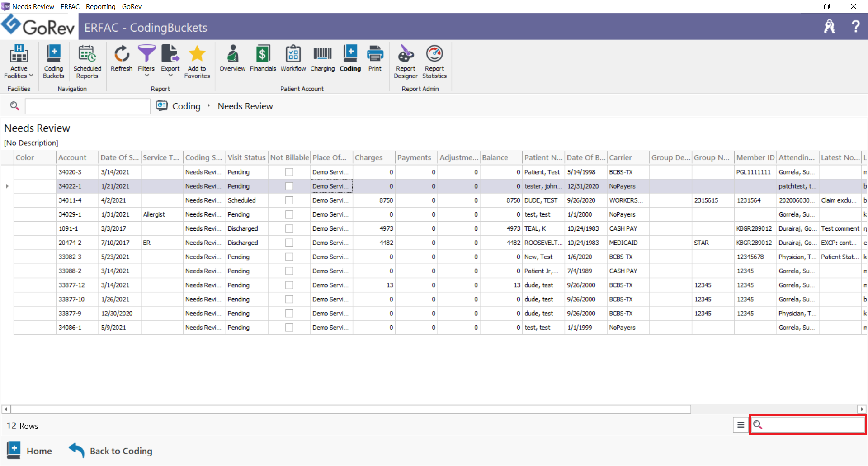Select the DUDE, TEST patient cell

coord(543,200)
